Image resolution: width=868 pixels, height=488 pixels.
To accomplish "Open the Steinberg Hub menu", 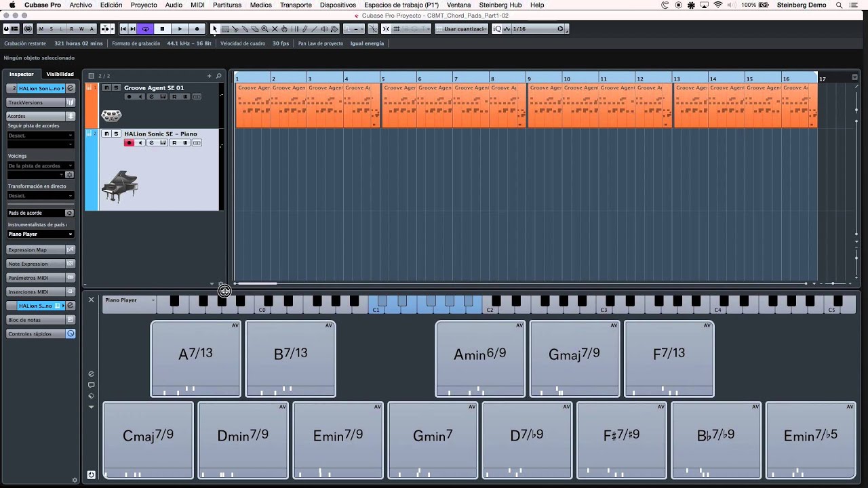I will [x=500, y=5].
